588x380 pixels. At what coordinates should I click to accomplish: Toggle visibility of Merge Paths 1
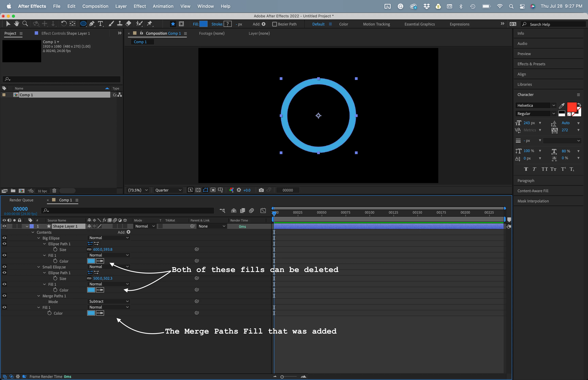(x=4, y=296)
